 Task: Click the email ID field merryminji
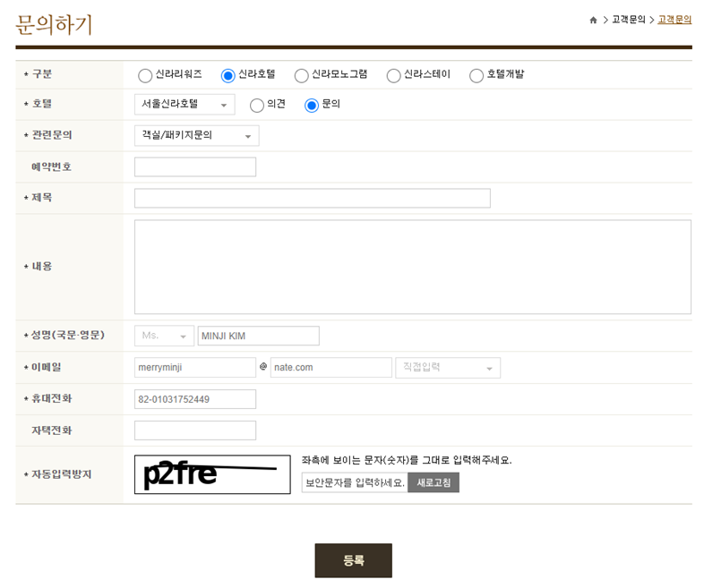pos(195,367)
